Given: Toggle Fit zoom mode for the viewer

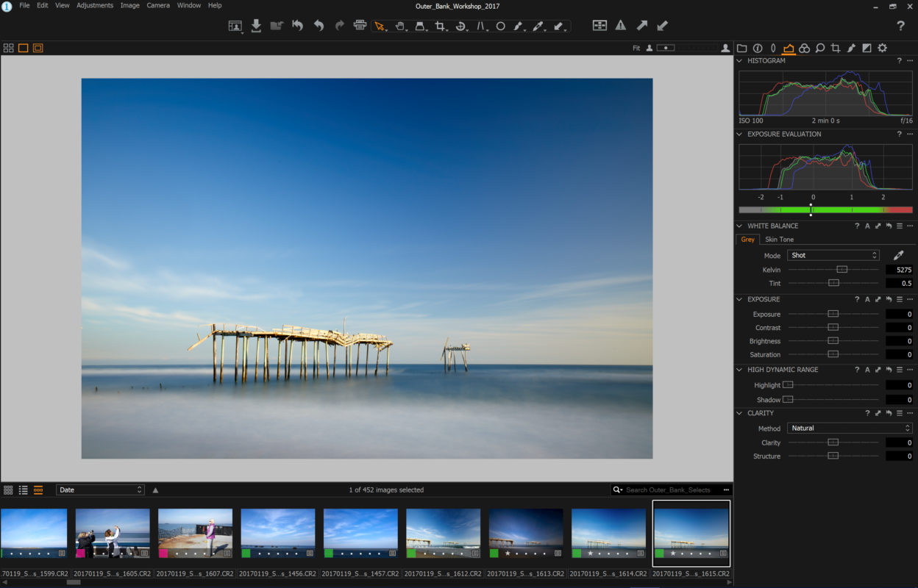Looking at the screenshot, I should [635, 48].
